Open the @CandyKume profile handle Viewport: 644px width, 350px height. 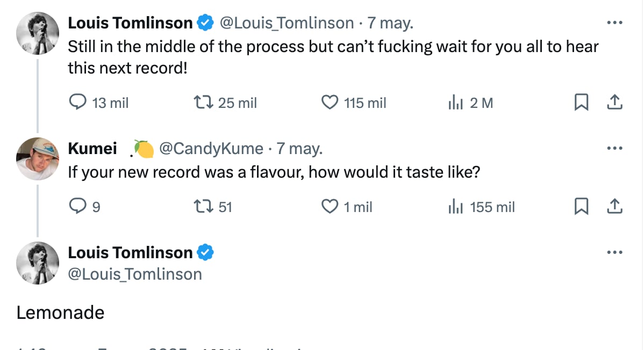coord(211,149)
